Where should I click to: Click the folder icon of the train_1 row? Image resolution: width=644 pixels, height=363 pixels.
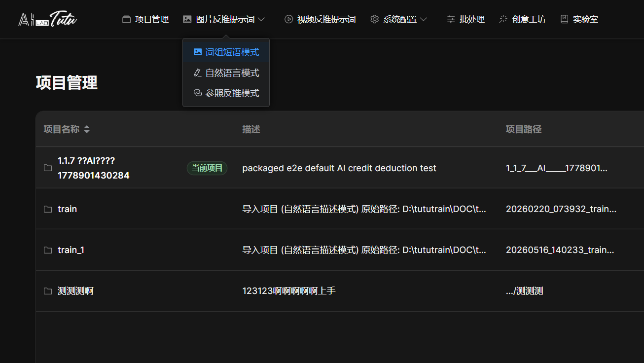click(48, 250)
